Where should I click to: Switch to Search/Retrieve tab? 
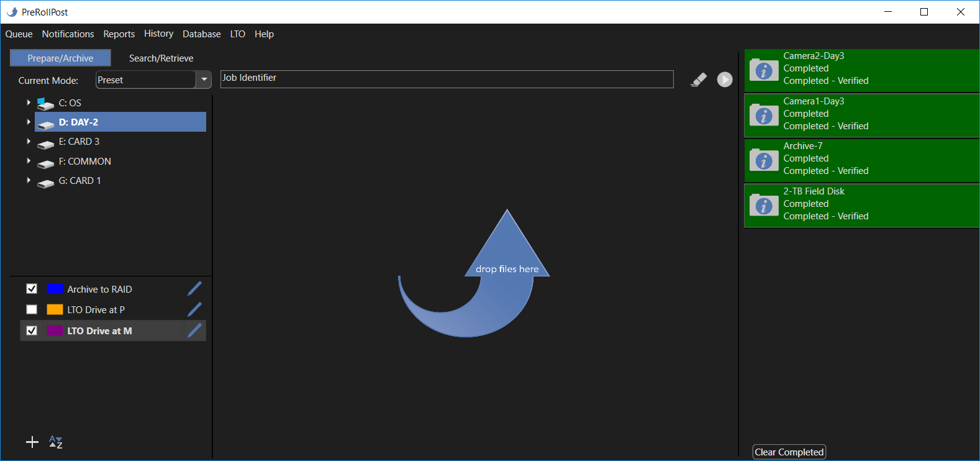[161, 58]
